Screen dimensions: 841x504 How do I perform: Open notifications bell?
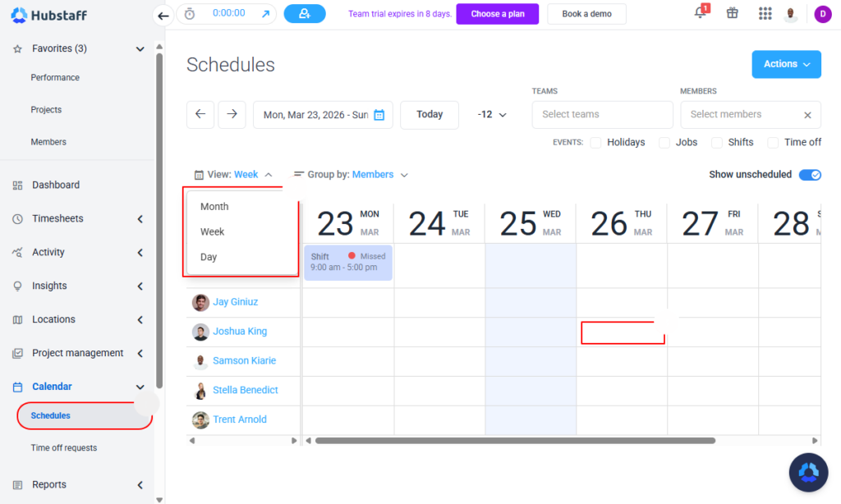(701, 13)
